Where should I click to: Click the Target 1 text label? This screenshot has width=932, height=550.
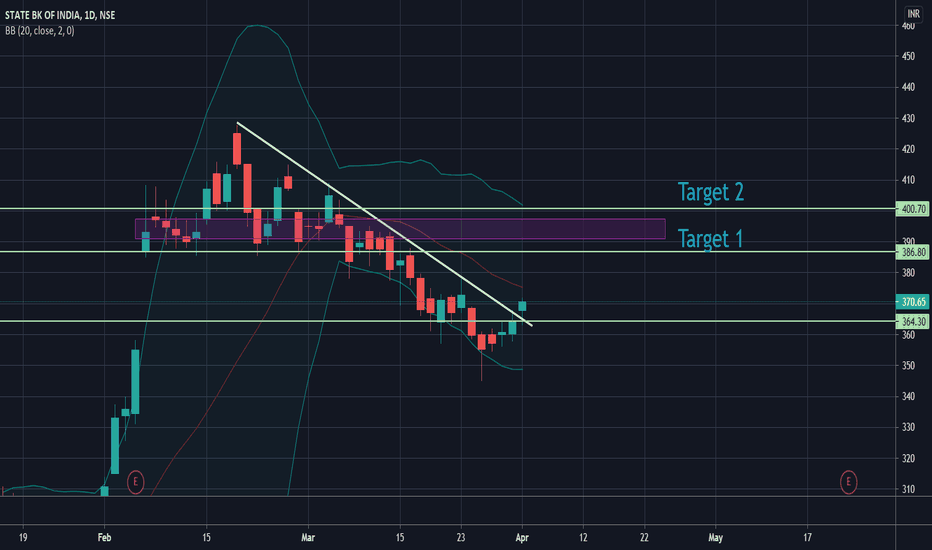[710, 238]
